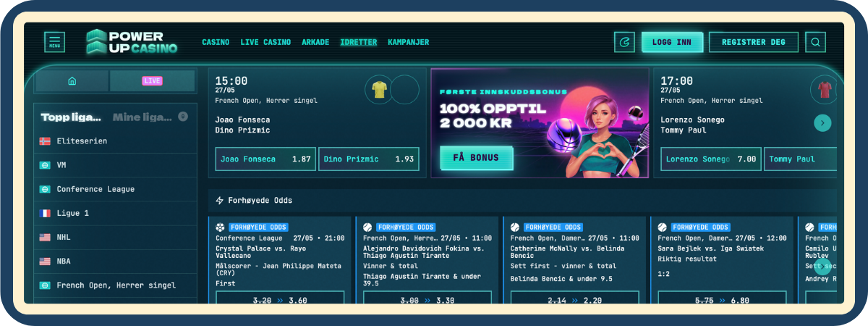
Task: Switch to the LIVE tab
Action: click(152, 80)
